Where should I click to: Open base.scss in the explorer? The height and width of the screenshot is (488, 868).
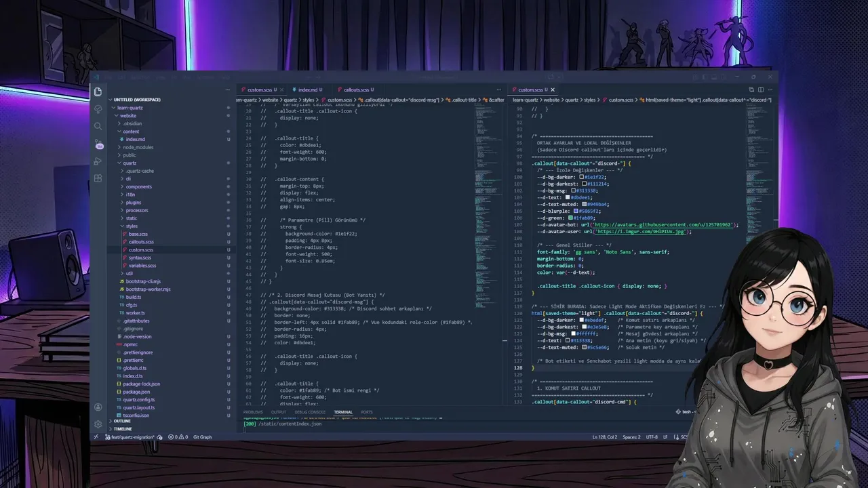(138, 234)
